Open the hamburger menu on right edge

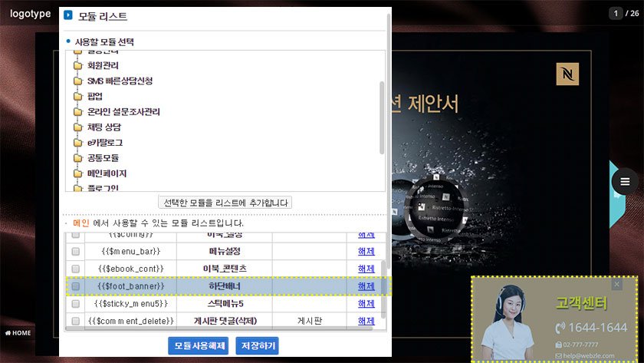pyautogui.click(x=625, y=181)
